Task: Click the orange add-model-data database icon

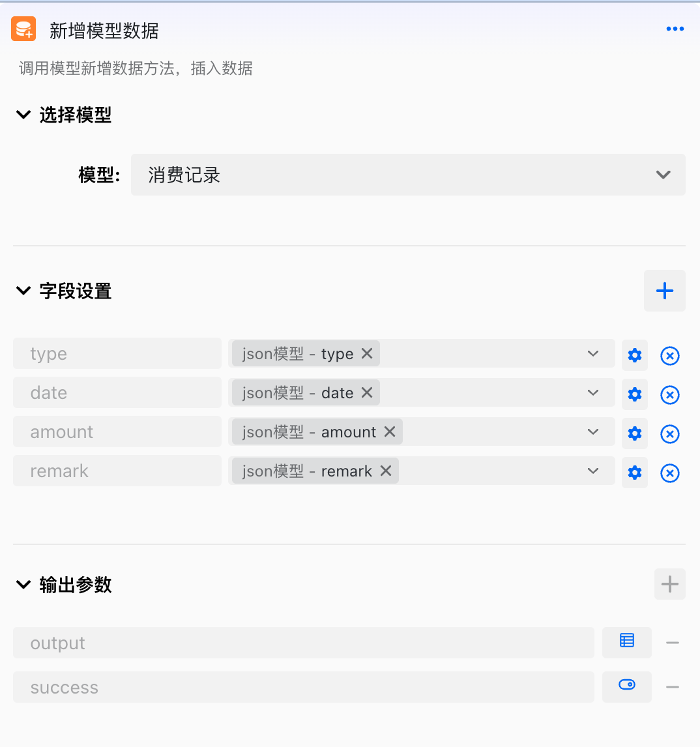Action: (23, 29)
